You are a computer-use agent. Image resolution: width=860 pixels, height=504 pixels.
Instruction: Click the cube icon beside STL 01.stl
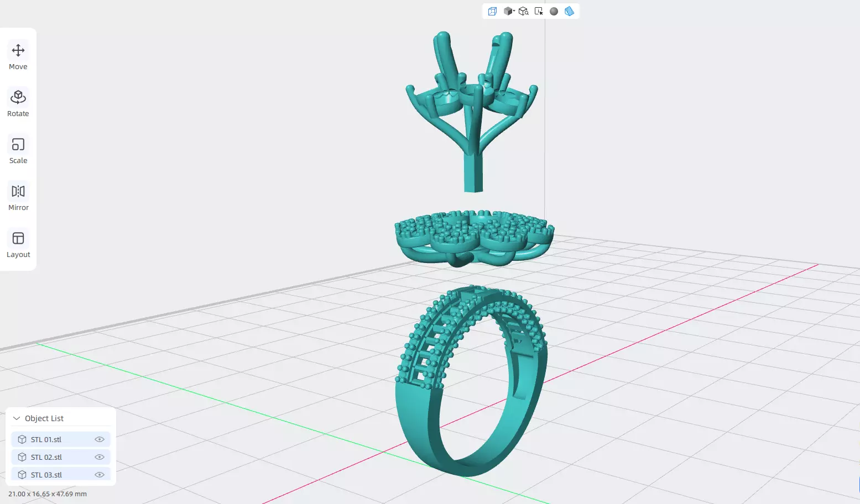22,439
